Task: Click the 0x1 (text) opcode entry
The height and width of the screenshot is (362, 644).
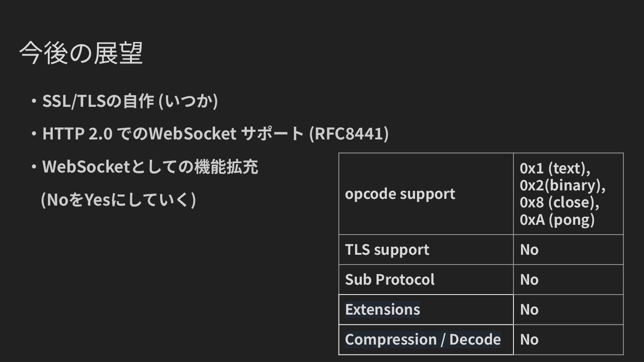Action: point(555,168)
